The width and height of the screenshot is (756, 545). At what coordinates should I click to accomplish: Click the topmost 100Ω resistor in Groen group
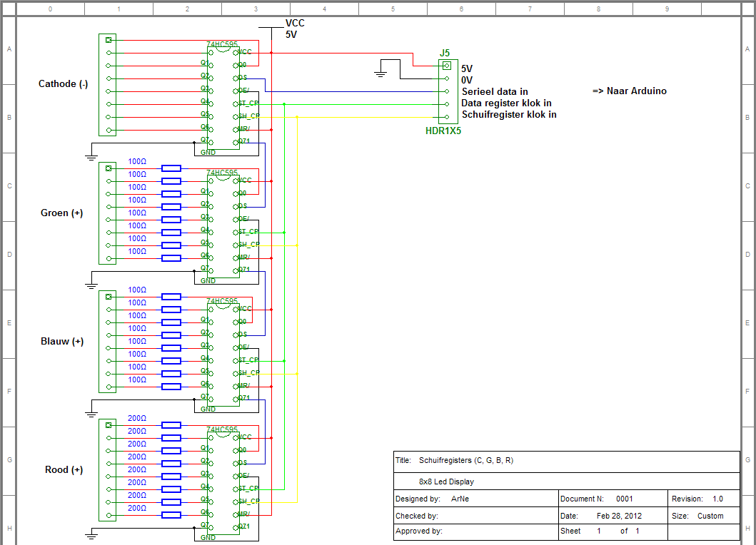tap(171, 168)
